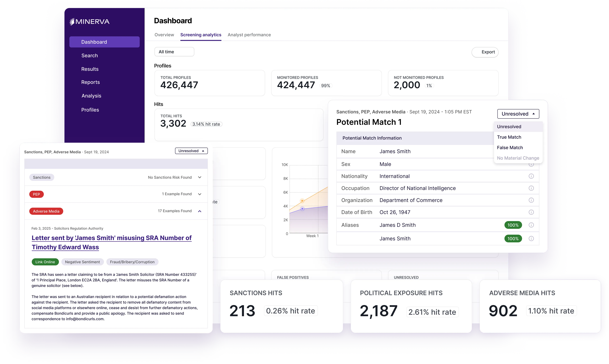Click info icon in last James Smith alias row

point(531,238)
